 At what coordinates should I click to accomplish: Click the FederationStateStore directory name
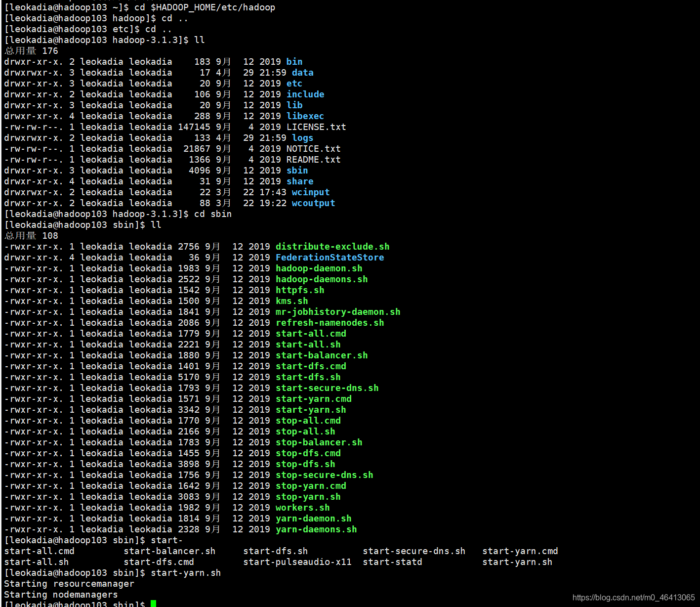[x=330, y=258]
